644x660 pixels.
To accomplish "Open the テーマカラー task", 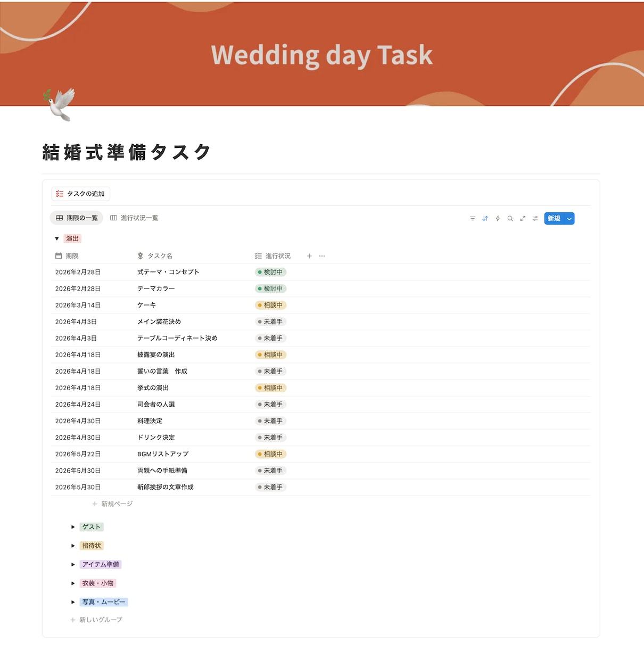I will [156, 288].
